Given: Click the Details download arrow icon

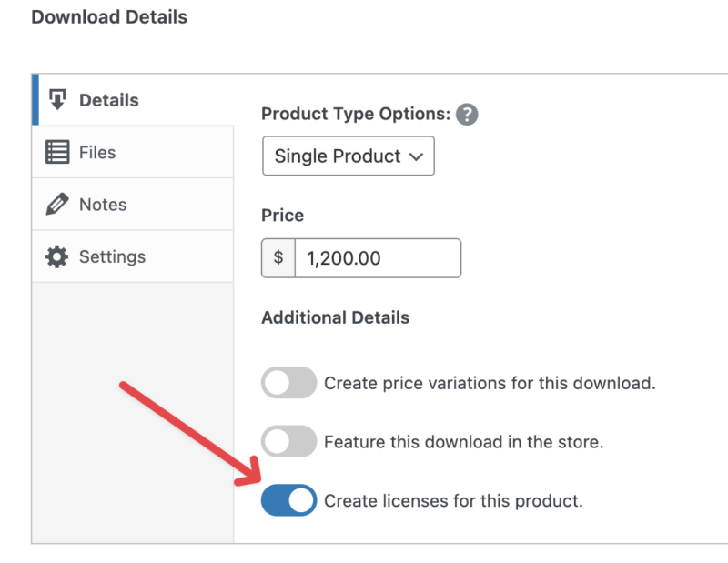Looking at the screenshot, I should coord(57,100).
